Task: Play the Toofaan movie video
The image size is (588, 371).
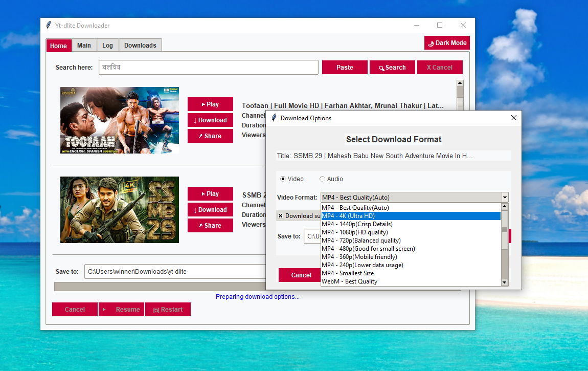Action: pos(210,104)
